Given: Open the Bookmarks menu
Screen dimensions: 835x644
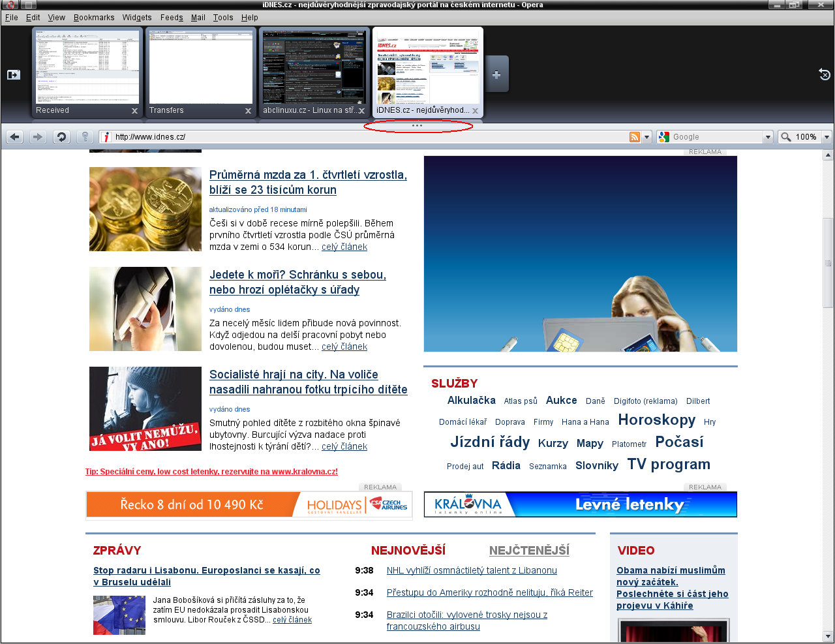Looking at the screenshot, I should [94, 18].
